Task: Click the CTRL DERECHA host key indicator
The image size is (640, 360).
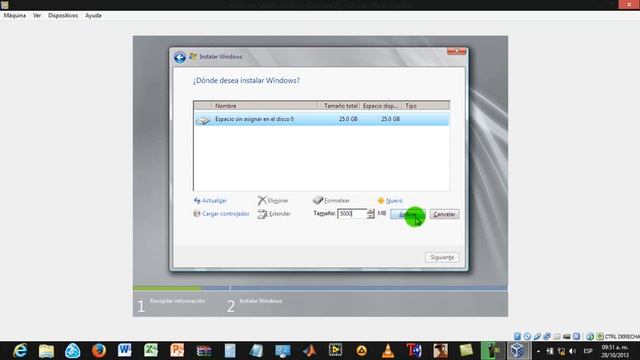Action: point(621,336)
